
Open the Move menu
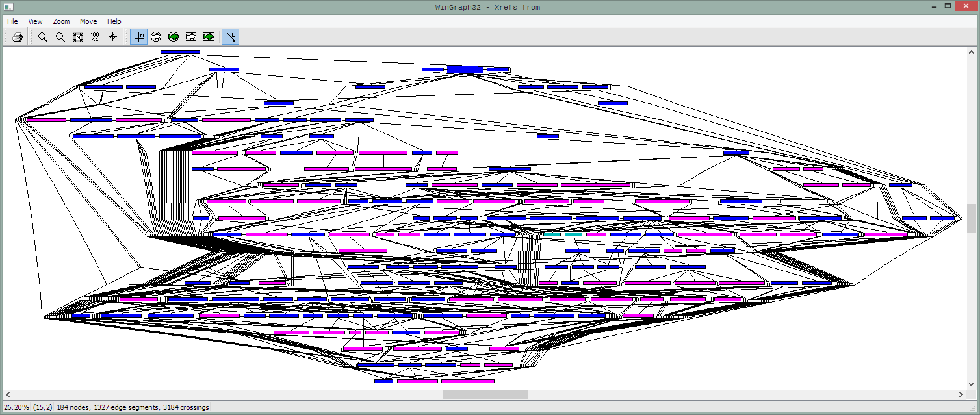tap(88, 21)
